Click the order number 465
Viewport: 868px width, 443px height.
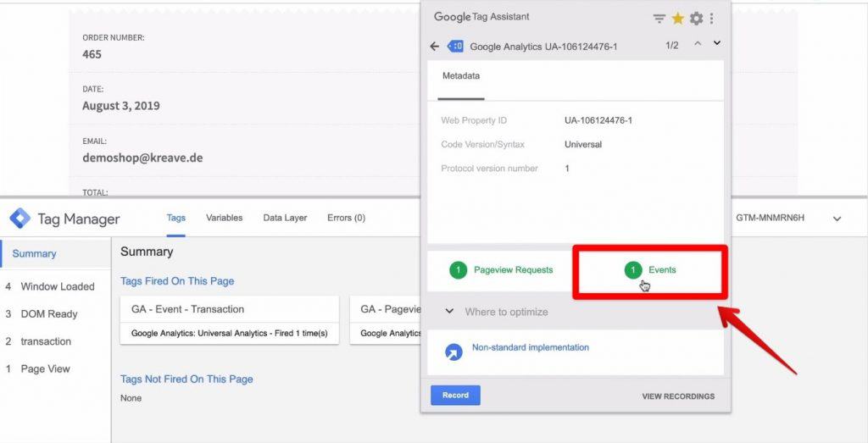[92, 54]
